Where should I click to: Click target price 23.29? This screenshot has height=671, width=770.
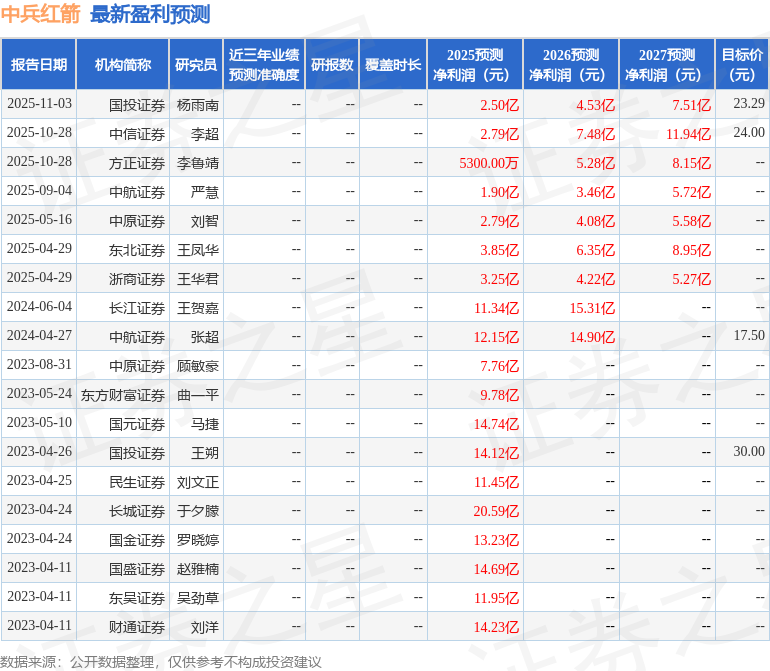tap(749, 103)
